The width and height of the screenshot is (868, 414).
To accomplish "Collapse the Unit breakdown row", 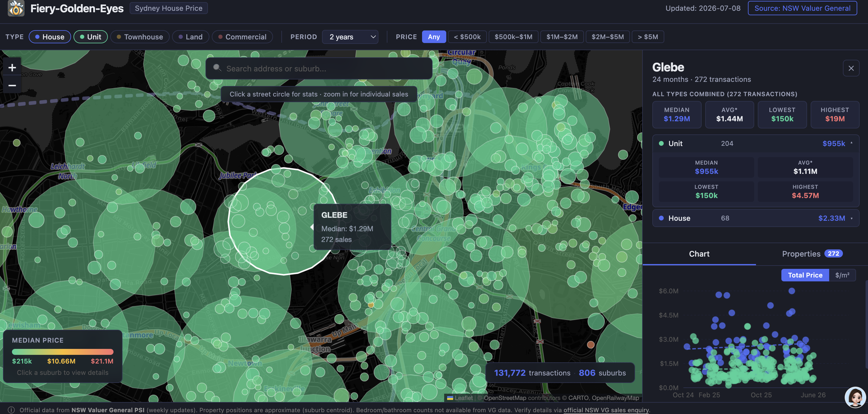I will pyautogui.click(x=755, y=143).
